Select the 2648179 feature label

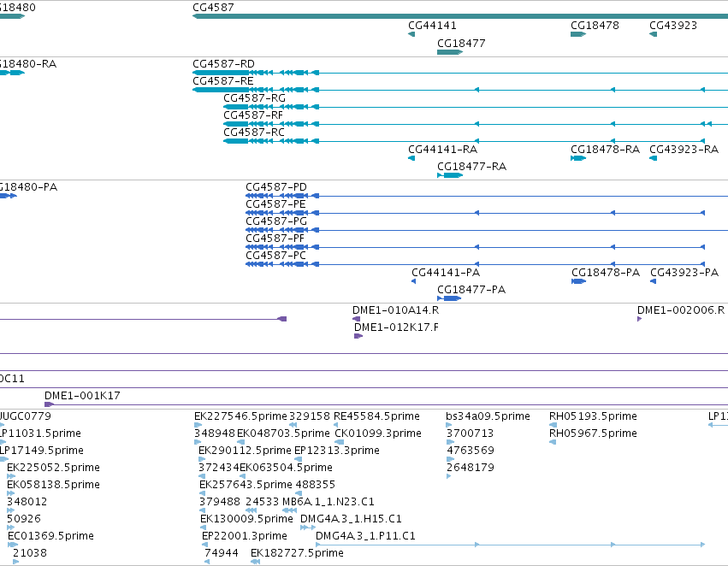pos(471,468)
